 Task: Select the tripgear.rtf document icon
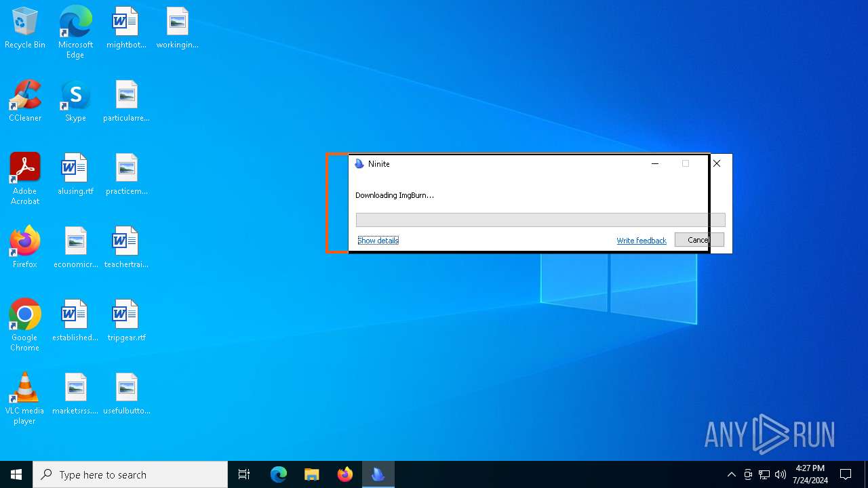pos(126,321)
